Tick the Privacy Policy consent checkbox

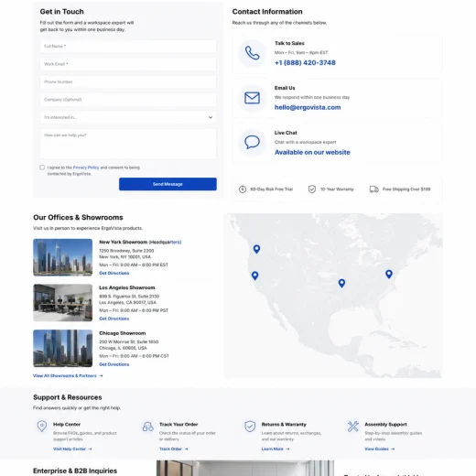pos(42,168)
